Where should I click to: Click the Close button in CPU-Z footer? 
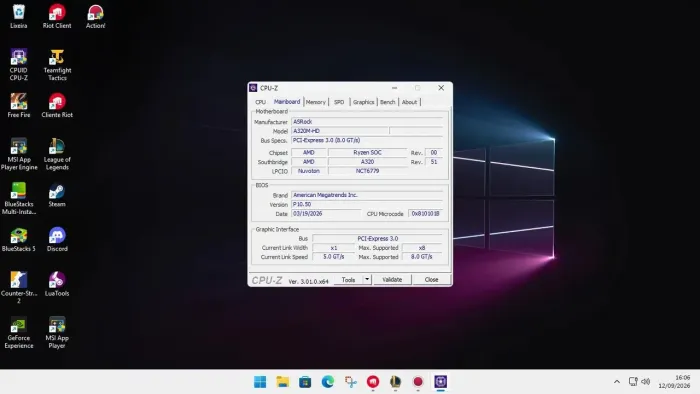(431, 279)
